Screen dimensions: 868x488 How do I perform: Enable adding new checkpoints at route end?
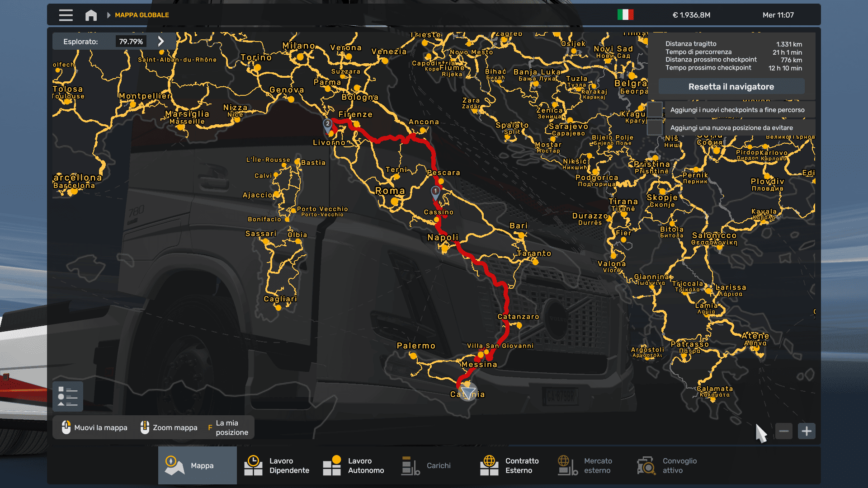tap(655, 110)
